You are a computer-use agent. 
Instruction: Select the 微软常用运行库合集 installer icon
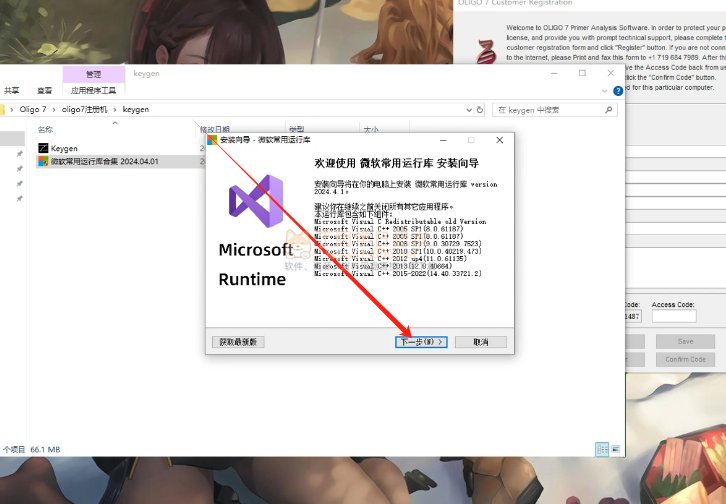43,160
